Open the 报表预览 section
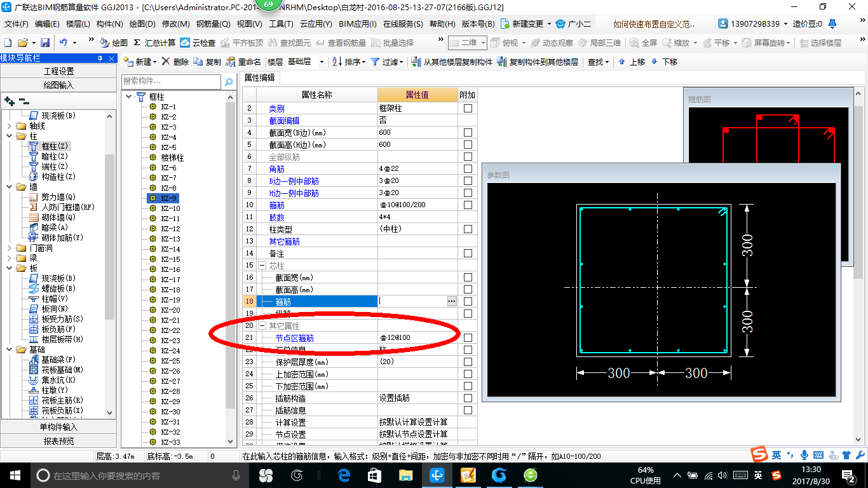The image size is (868, 488). click(x=58, y=440)
